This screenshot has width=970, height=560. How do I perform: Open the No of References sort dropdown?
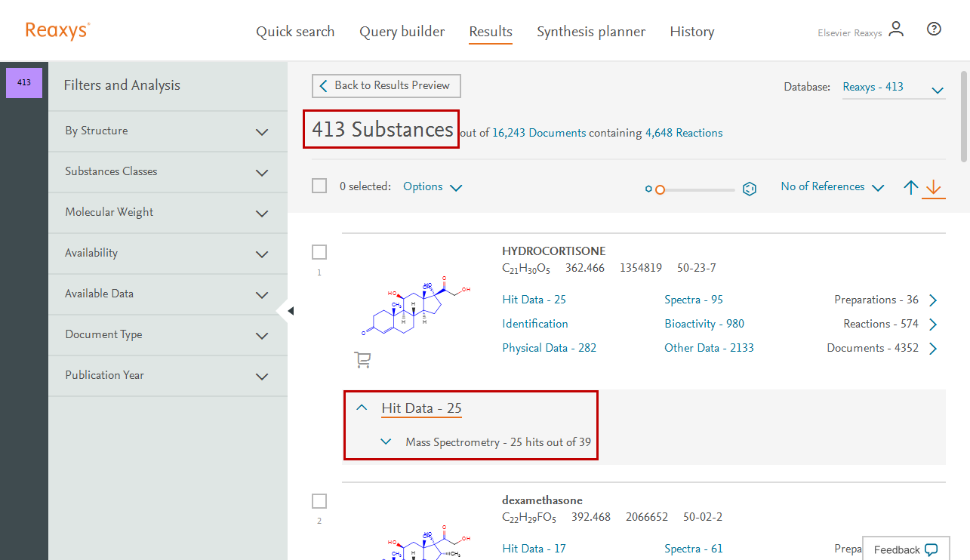pos(832,187)
